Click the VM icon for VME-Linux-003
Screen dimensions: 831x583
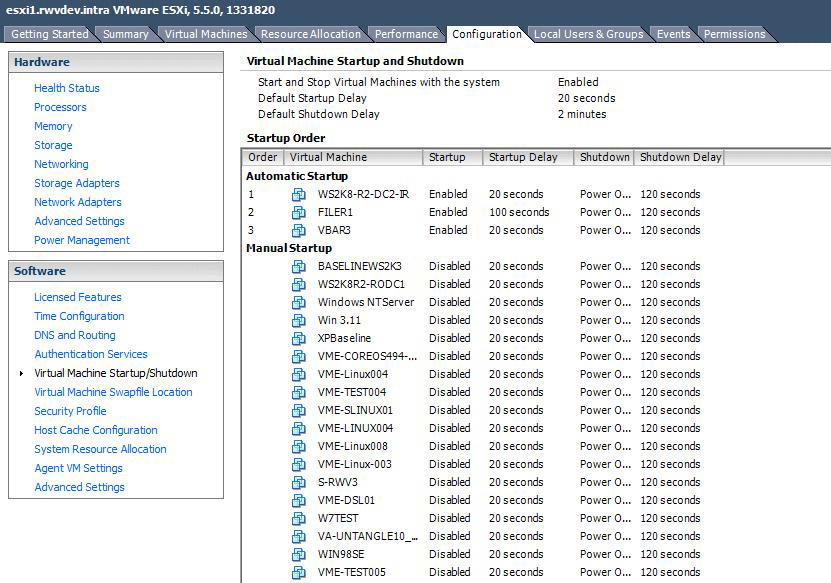(x=299, y=465)
